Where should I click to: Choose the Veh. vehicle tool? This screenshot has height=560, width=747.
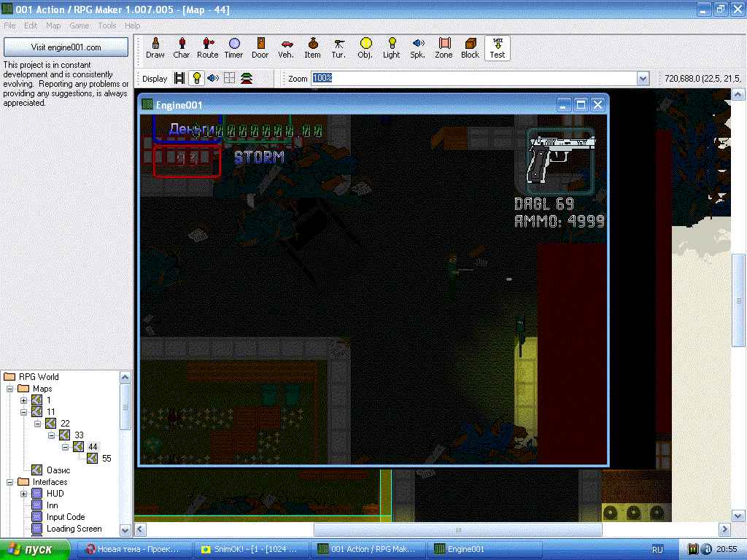pos(286,48)
